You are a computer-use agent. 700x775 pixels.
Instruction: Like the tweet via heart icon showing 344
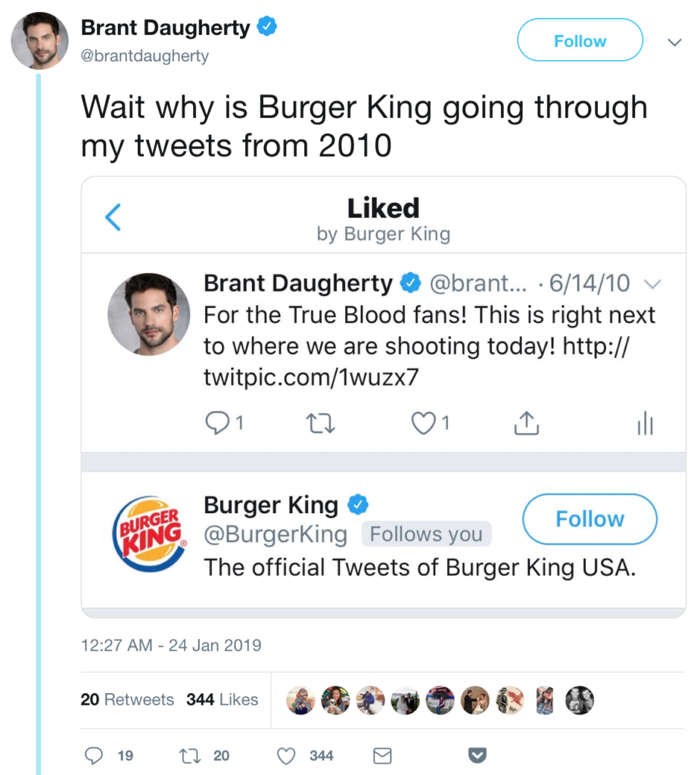coord(286,756)
